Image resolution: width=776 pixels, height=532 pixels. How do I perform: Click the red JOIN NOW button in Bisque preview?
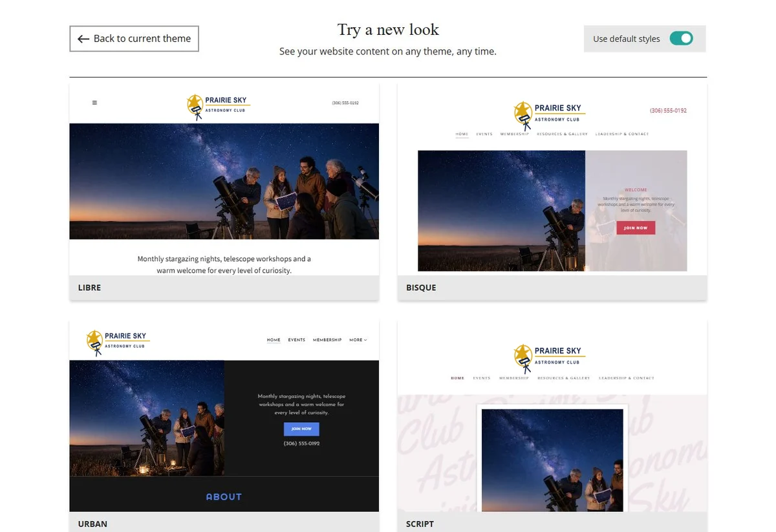click(x=636, y=228)
